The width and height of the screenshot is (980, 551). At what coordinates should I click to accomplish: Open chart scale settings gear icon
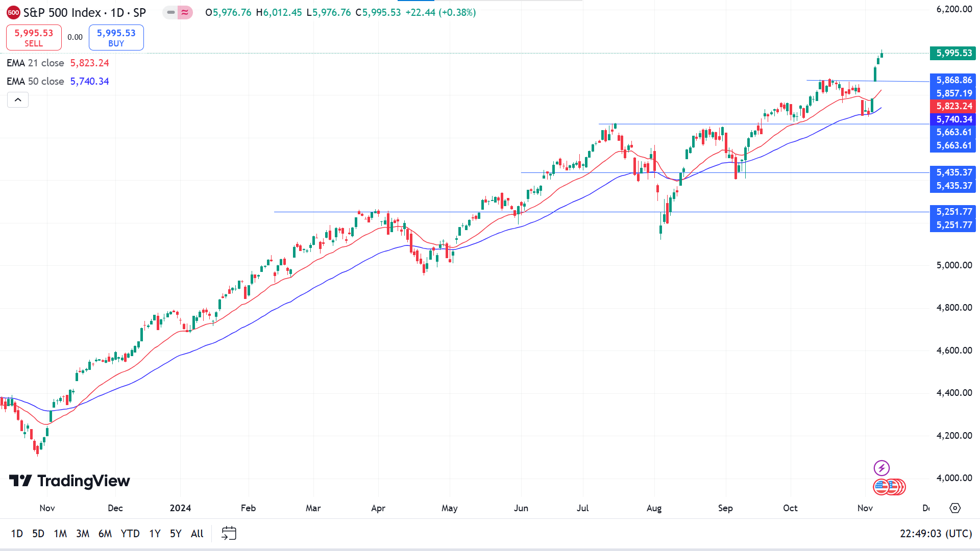pyautogui.click(x=955, y=508)
